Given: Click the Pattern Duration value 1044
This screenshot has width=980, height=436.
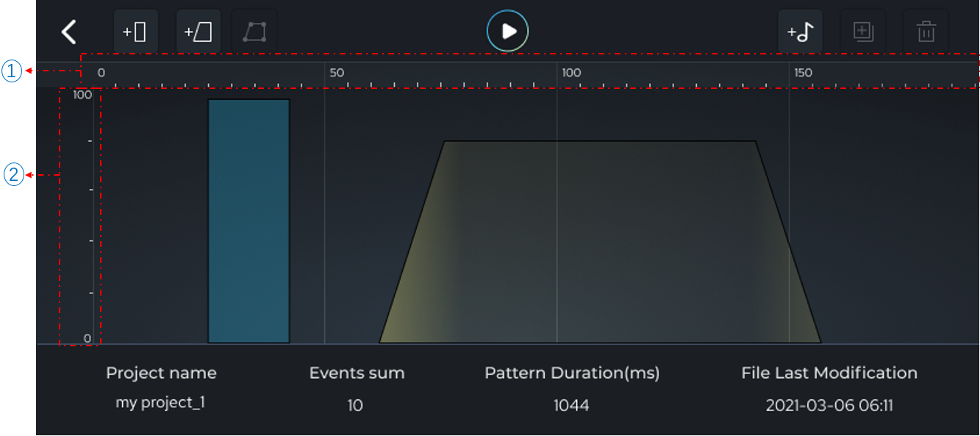Looking at the screenshot, I should pyautogui.click(x=571, y=405).
